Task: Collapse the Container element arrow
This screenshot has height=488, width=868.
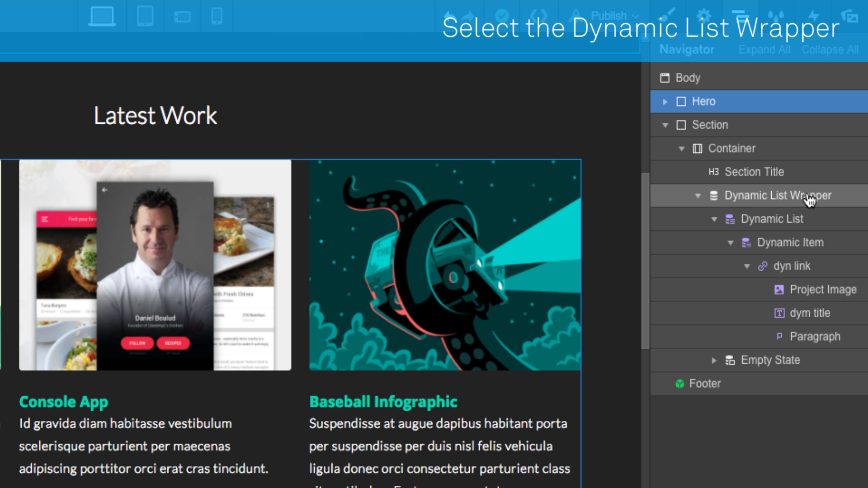Action: pos(681,149)
